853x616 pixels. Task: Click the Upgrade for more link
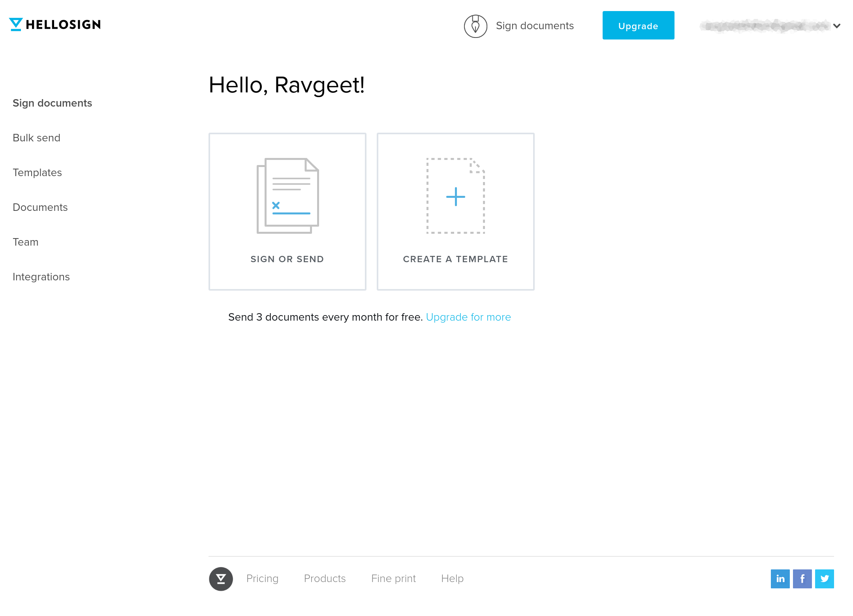pyautogui.click(x=468, y=317)
